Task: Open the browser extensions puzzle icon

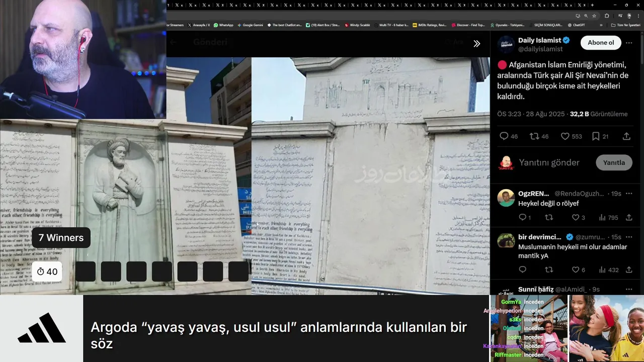Action: pos(607,16)
